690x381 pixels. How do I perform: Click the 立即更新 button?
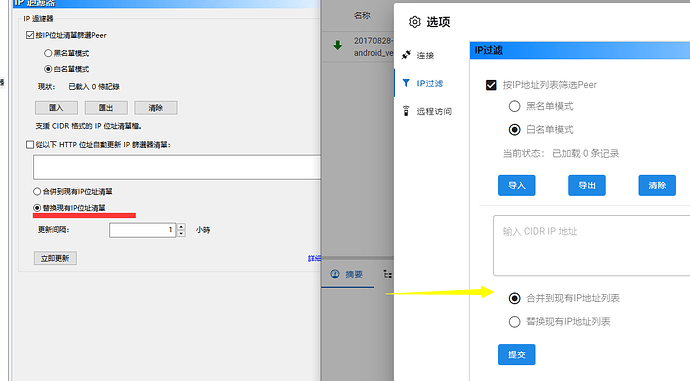[55, 258]
